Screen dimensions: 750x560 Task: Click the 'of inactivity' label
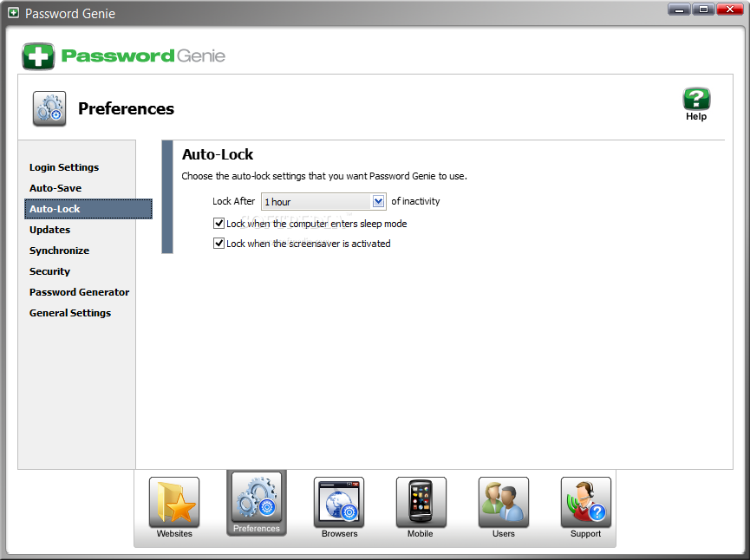[x=415, y=201]
